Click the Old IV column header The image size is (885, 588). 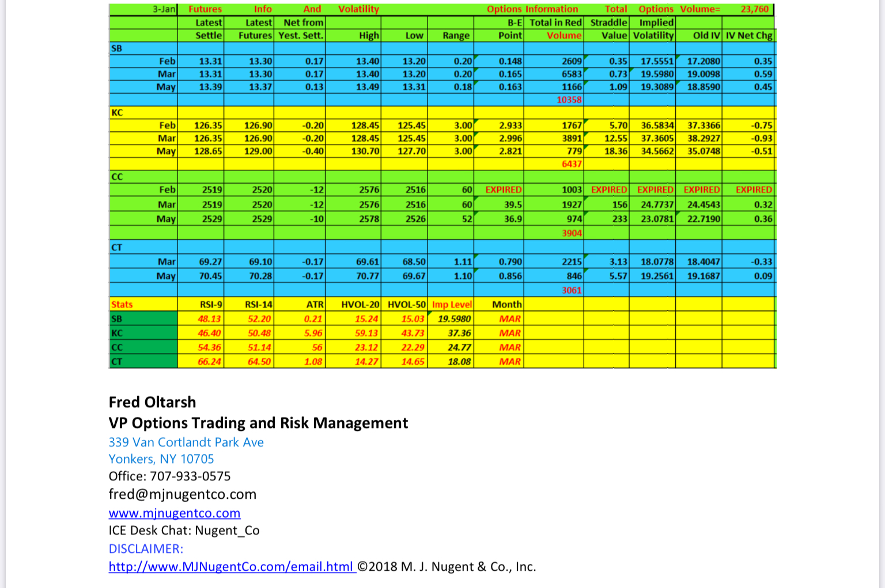tap(706, 35)
